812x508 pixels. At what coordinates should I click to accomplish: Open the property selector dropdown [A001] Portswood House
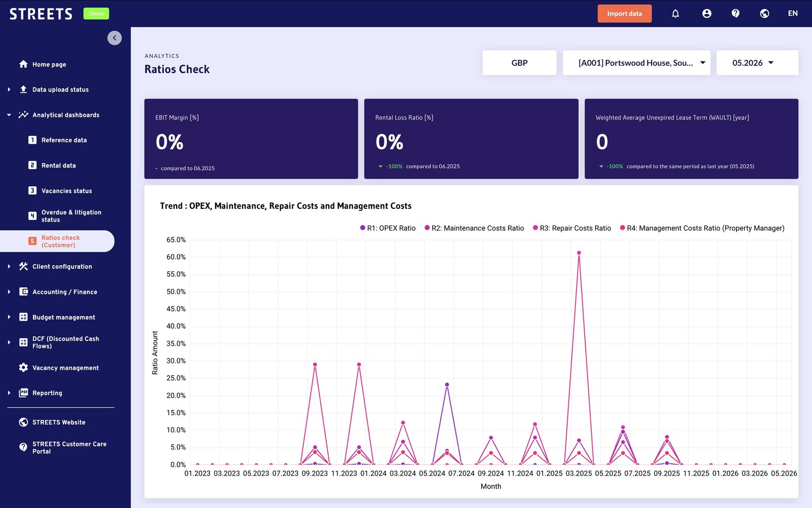pos(636,62)
